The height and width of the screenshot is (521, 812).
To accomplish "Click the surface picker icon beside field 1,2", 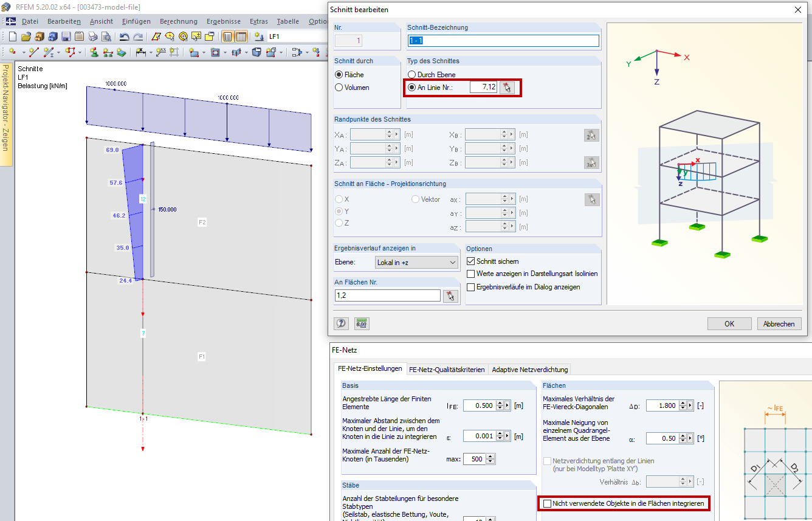I will point(450,296).
